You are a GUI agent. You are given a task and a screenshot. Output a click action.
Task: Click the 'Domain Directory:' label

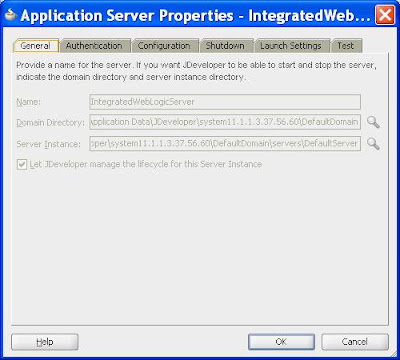click(51, 123)
